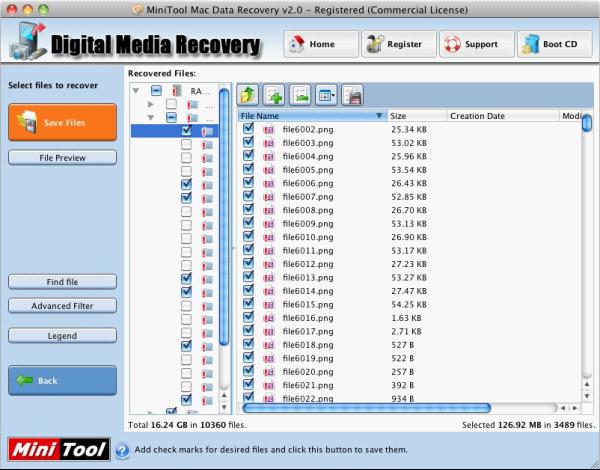600x470 pixels.
Task: Toggle checkbox of the highlighted tree folder
Action: (186, 131)
